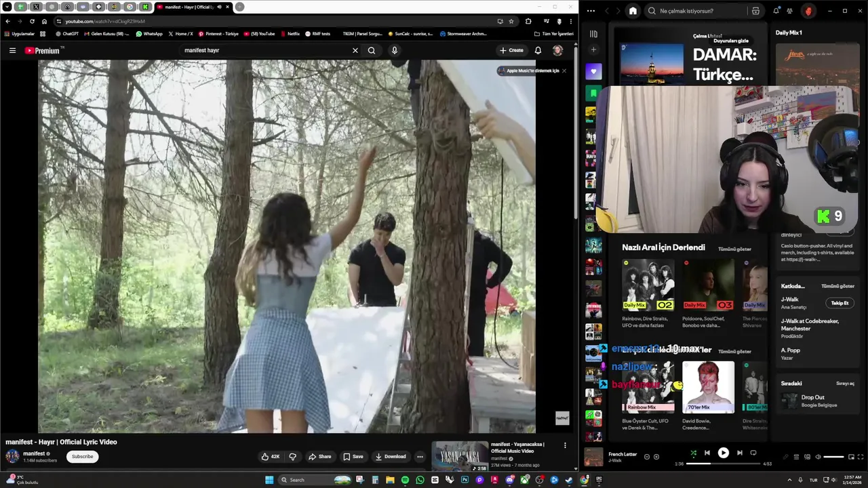The height and width of the screenshot is (488, 868).
Task: Run YouTube search with magnifier button
Action: coord(372,50)
